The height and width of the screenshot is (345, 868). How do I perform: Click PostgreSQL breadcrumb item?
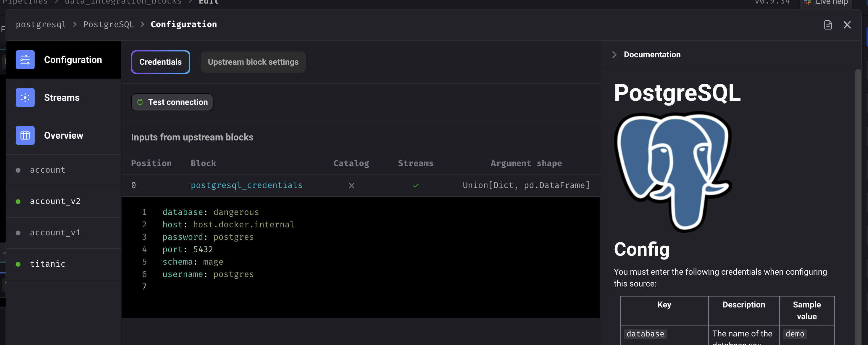(109, 24)
